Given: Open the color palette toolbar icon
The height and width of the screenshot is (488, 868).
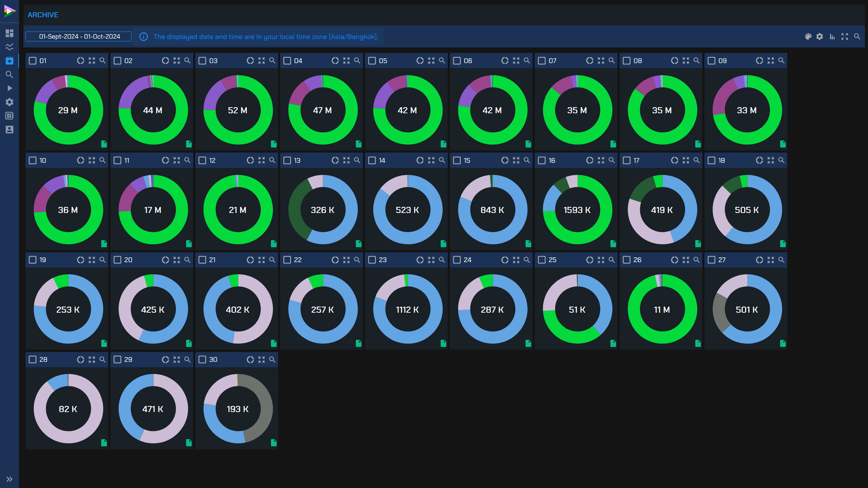Looking at the screenshot, I should [x=808, y=37].
